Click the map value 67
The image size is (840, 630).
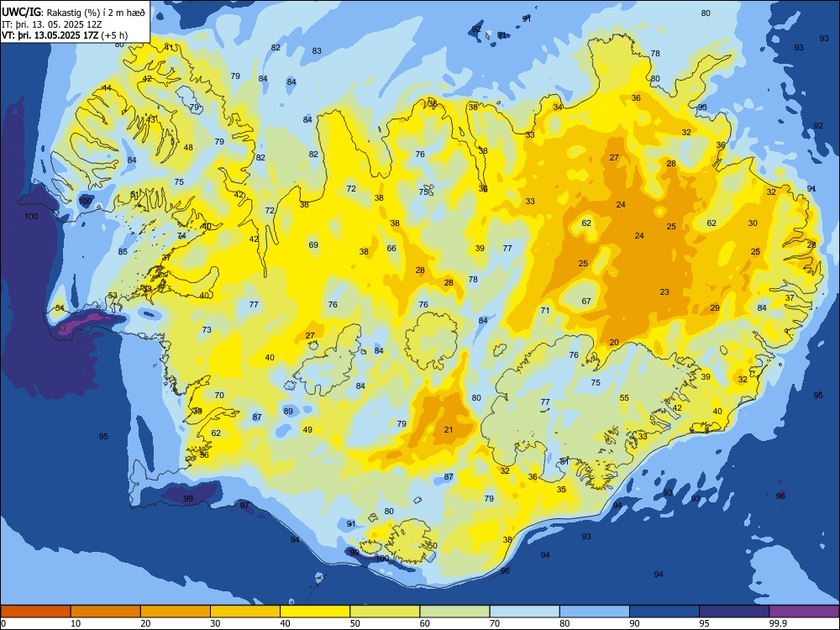click(x=586, y=301)
